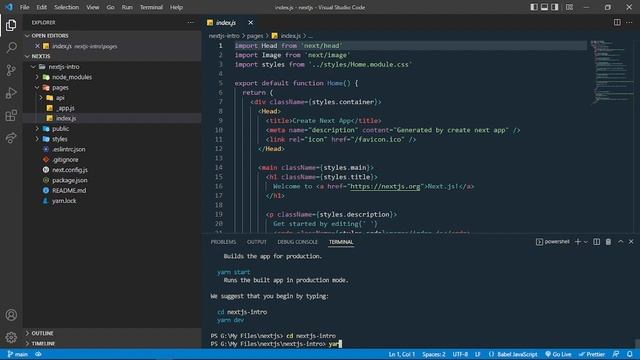640x360 pixels.
Task: Select the powershell terminal label
Action: click(x=553, y=242)
